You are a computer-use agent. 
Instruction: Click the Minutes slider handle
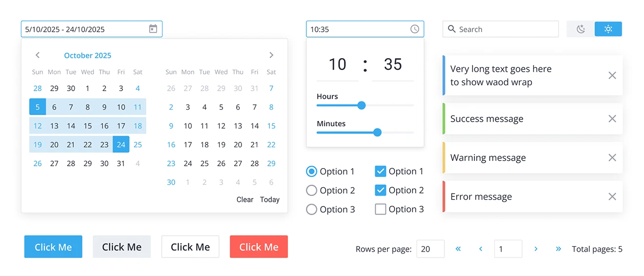377,132
